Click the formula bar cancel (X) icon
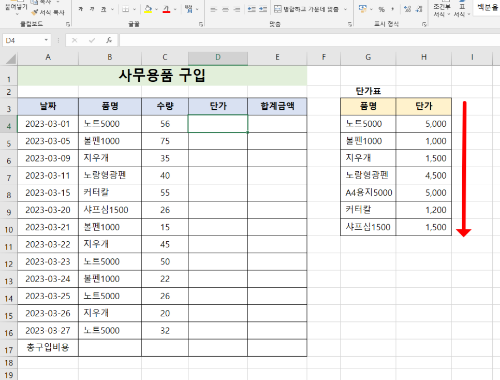Screen dimensions: 500x380 (x=74, y=40)
